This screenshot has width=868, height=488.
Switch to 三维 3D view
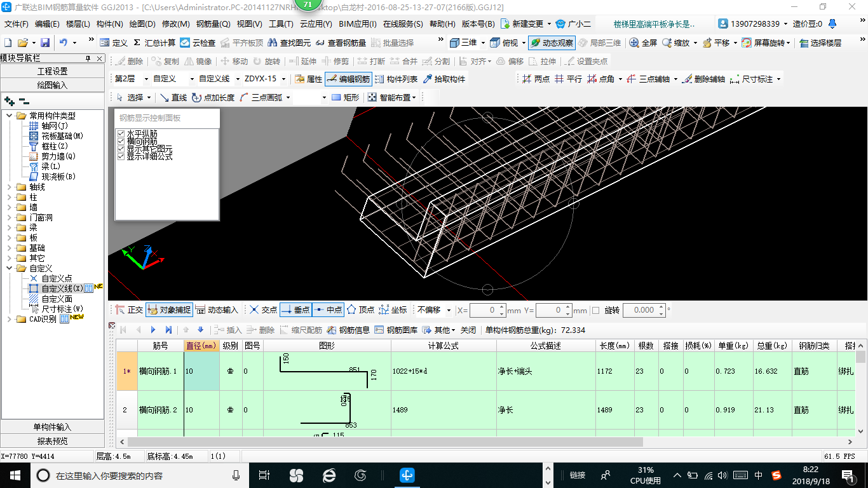[x=463, y=43]
